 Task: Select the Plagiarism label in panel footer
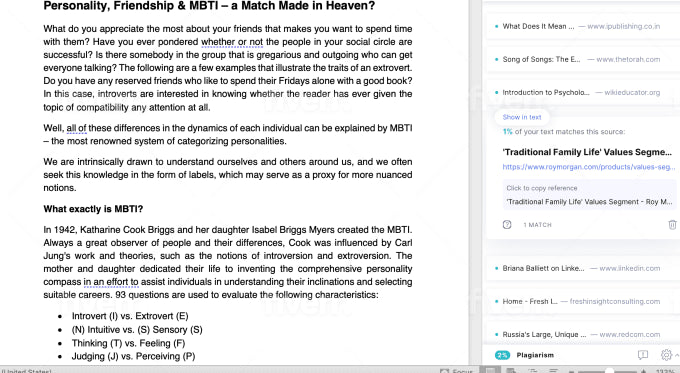pos(535,355)
